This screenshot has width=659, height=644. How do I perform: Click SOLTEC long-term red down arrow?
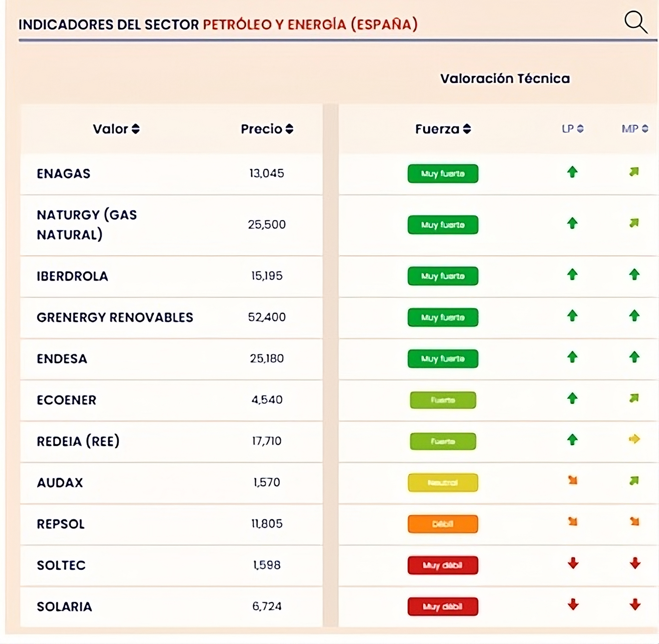click(573, 563)
